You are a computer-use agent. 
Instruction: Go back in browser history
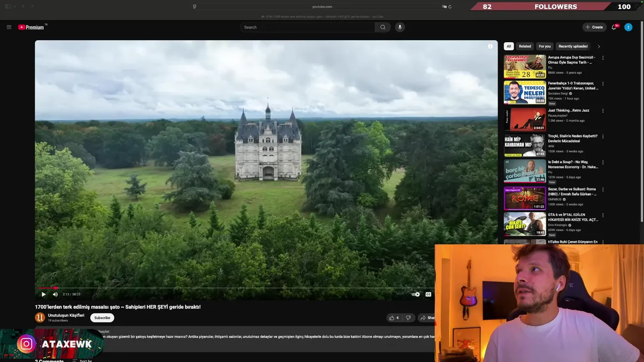pyautogui.click(x=23, y=7)
